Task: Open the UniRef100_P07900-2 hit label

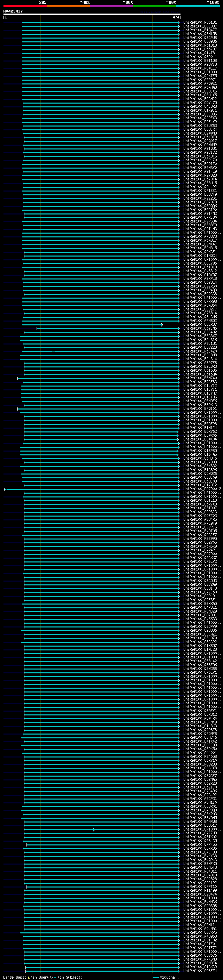Action: click(x=202, y=489)
